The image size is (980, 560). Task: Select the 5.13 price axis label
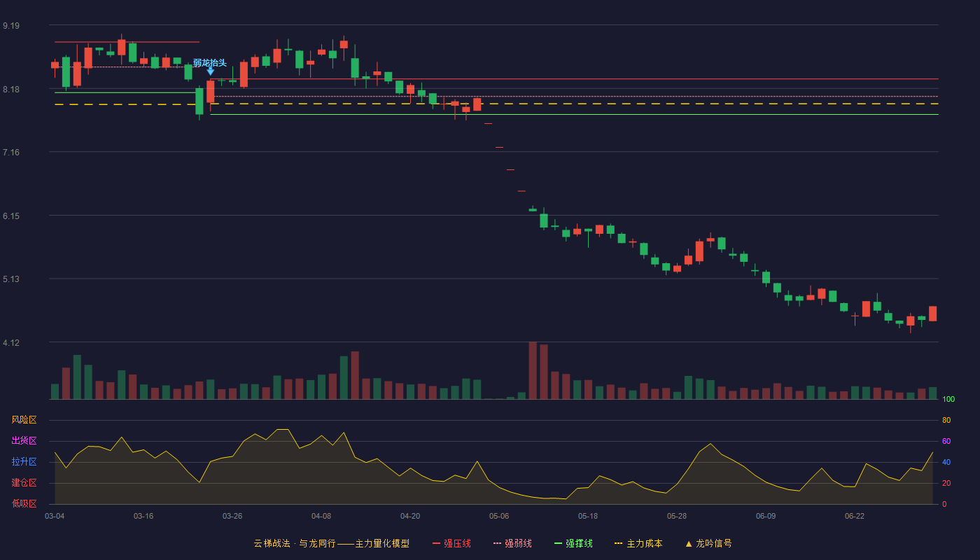coord(11,279)
